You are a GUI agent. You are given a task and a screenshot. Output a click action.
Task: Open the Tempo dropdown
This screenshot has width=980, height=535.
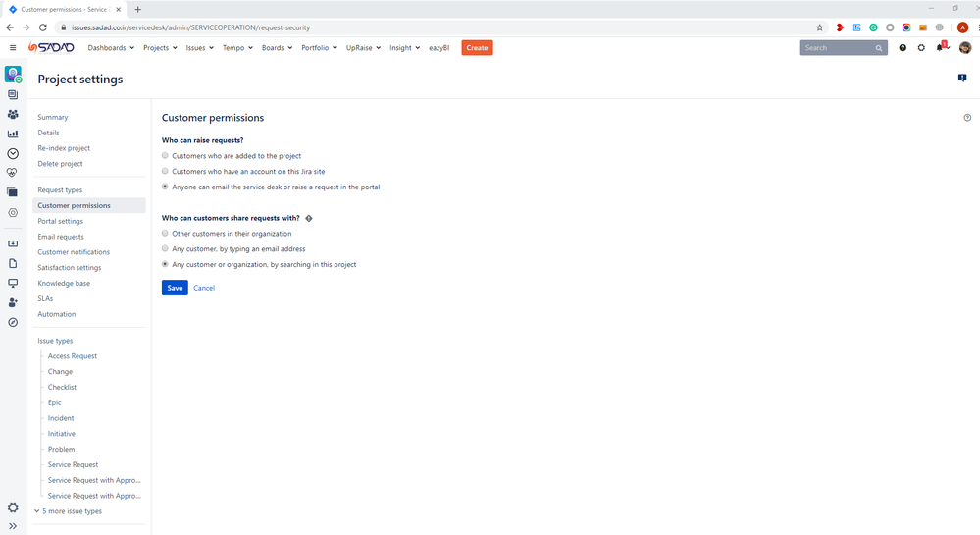237,47
